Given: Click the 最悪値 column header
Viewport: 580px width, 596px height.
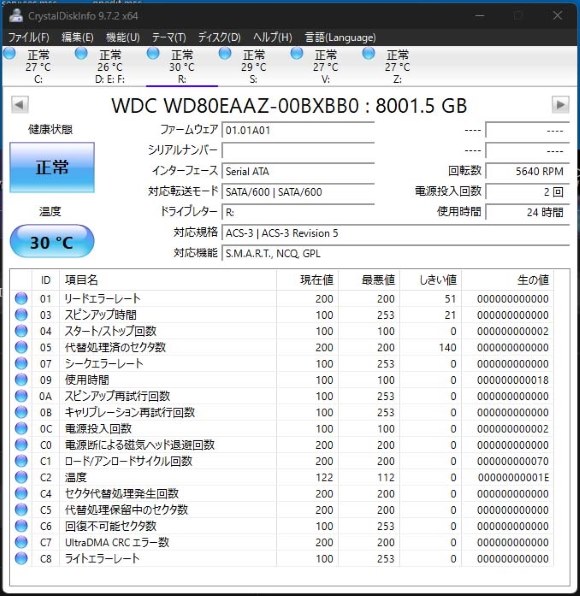Looking at the screenshot, I should (x=369, y=280).
